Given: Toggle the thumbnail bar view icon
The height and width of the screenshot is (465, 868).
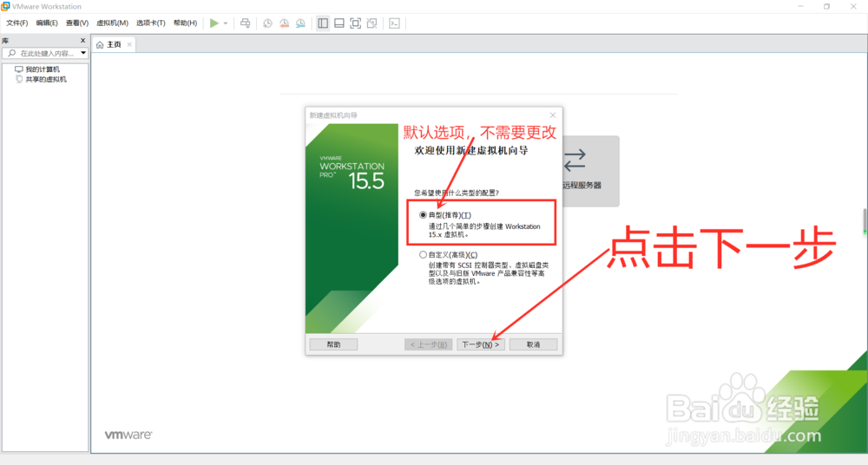Looking at the screenshot, I should 339,23.
